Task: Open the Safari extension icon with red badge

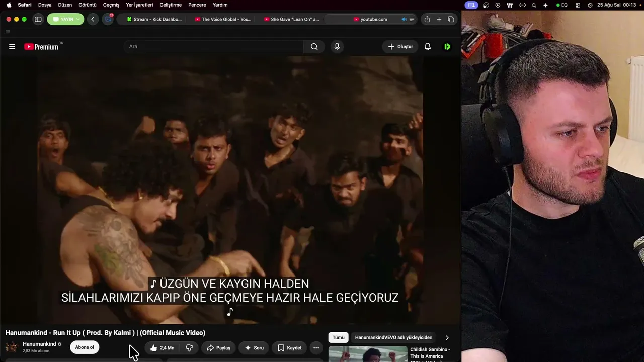Action: [108, 19]
